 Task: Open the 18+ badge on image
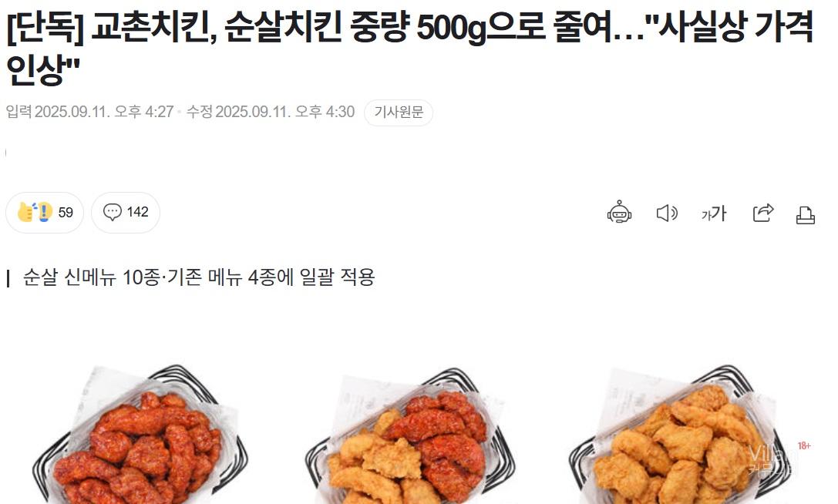[804, 445]
